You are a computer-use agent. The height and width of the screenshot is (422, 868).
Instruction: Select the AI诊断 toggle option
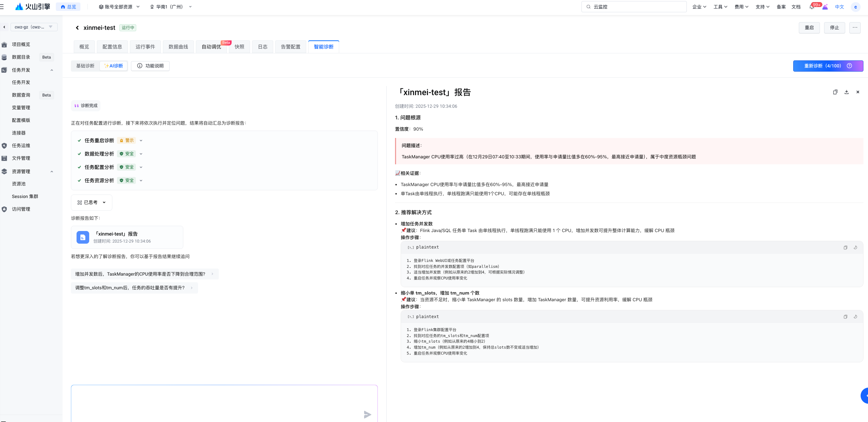point(113,66)
